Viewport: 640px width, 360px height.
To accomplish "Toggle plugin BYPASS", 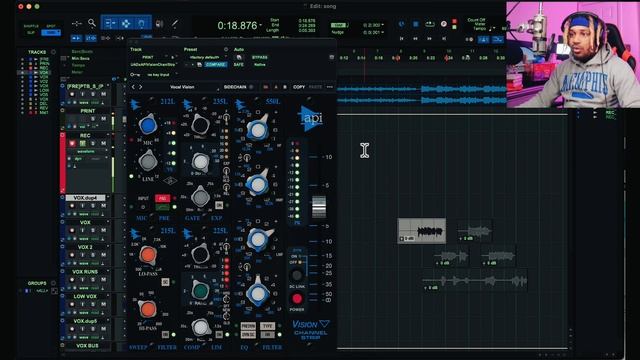I will tap(260, 58).
